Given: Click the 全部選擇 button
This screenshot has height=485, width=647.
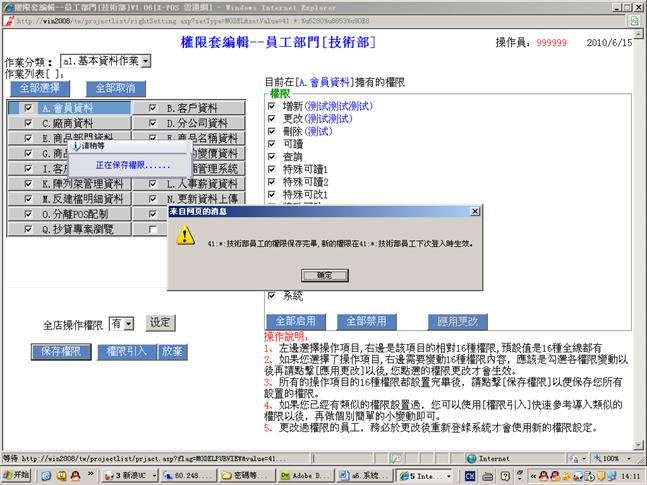Looking at the screenshot, I should tap(39, 88).
